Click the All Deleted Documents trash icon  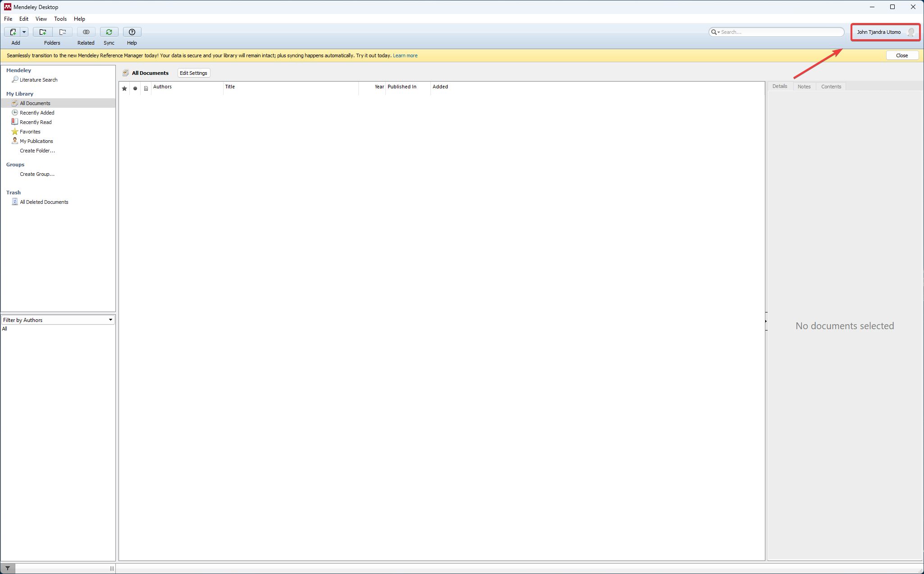[x=15, y=202]
